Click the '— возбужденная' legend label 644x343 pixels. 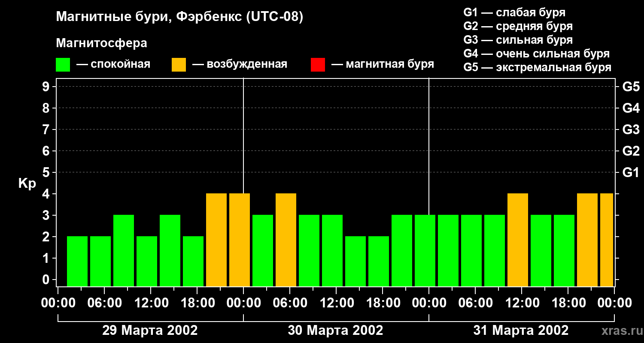(240, 64)
